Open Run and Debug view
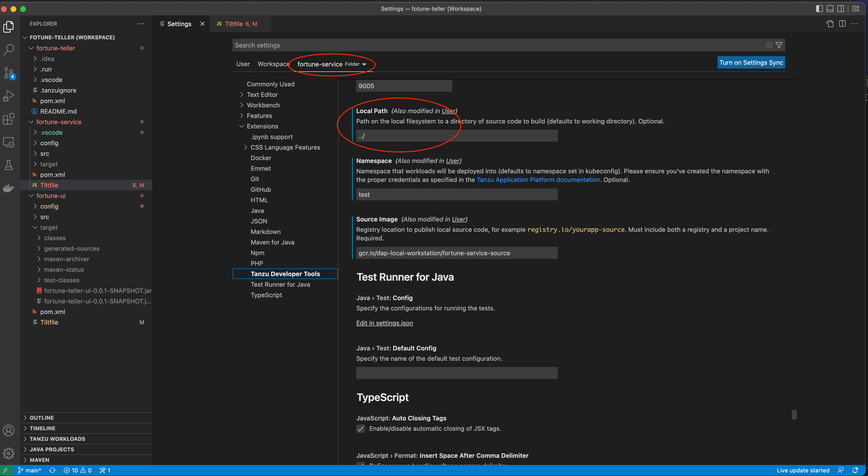868x476 pixels. pyautogui.click(x=9, y=96)
